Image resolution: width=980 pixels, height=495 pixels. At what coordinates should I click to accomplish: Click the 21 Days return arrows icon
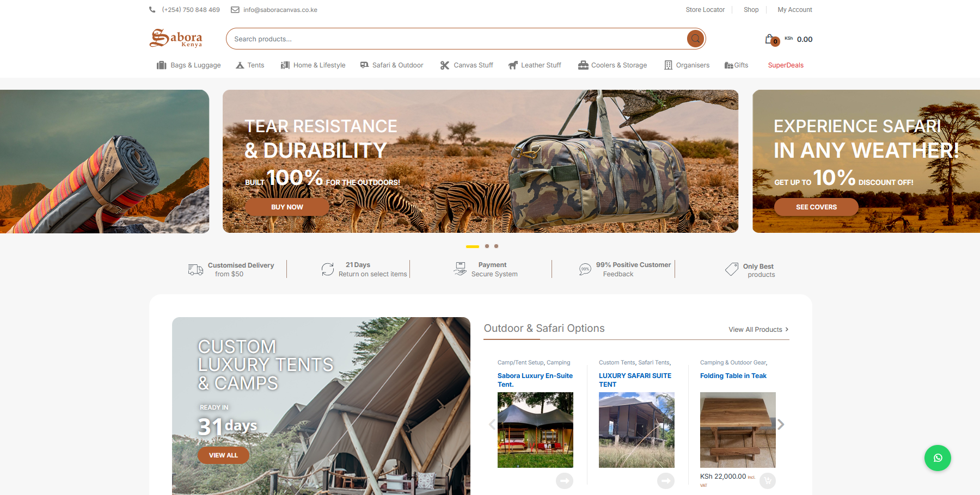(x=328, y=269)
